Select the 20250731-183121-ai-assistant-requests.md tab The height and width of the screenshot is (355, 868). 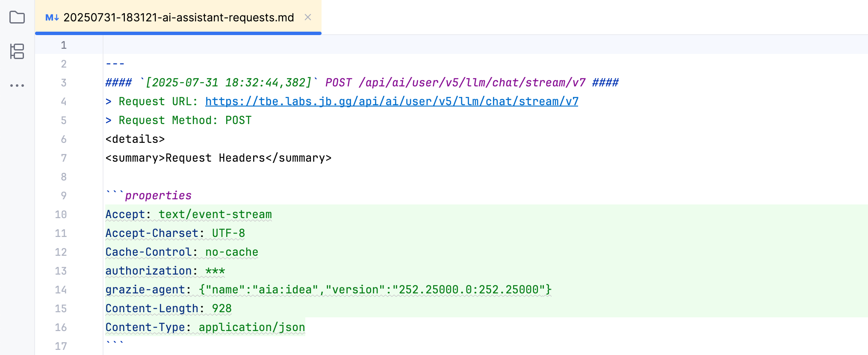tap(178, 18)
